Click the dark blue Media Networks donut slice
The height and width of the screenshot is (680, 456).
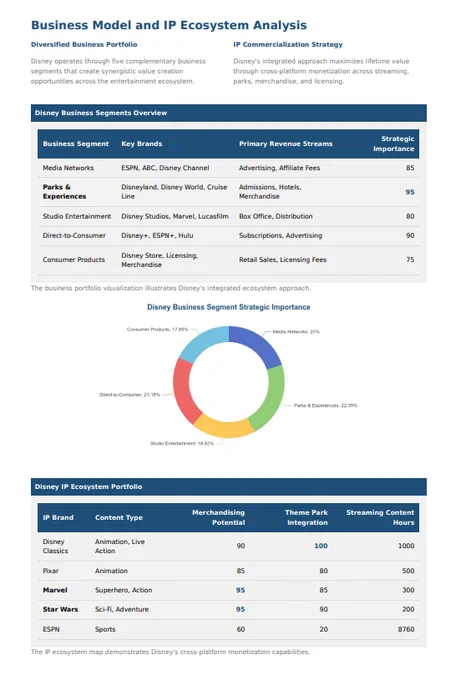tap(259, 343)
